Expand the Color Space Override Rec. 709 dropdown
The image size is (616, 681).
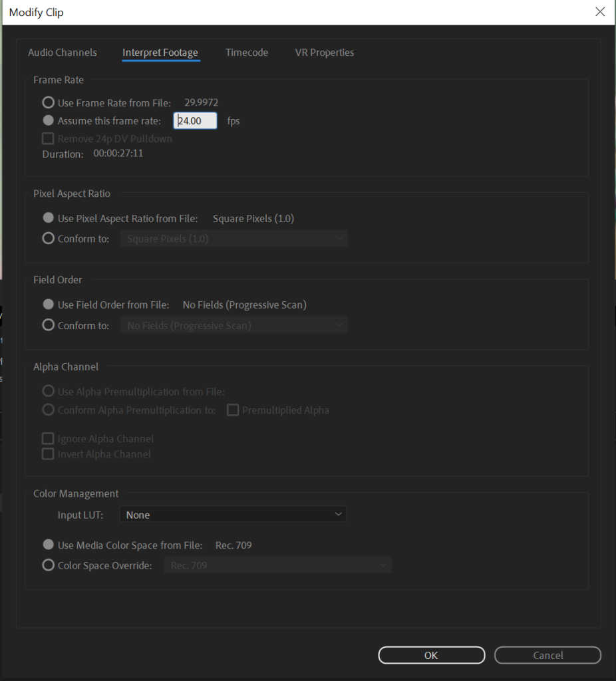click(277, 565)
